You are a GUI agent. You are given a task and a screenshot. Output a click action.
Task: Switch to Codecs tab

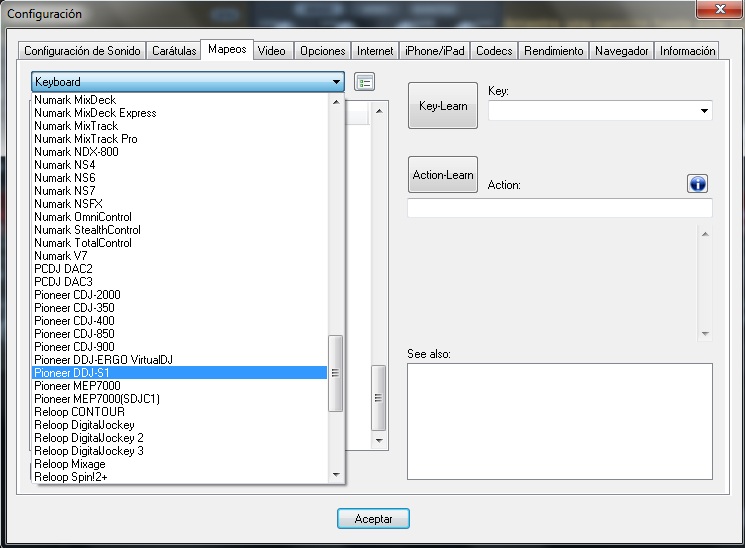click(x=494, y=51)
